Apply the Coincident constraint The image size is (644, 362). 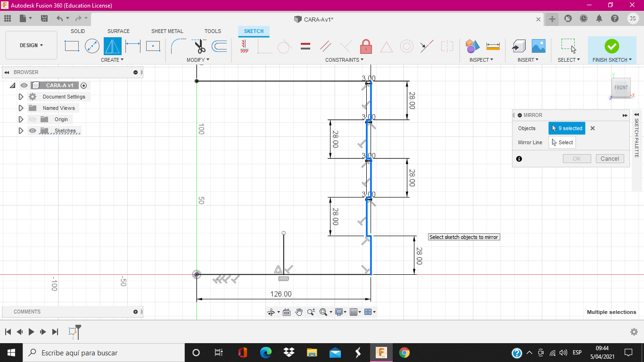(x=264, y=46)
